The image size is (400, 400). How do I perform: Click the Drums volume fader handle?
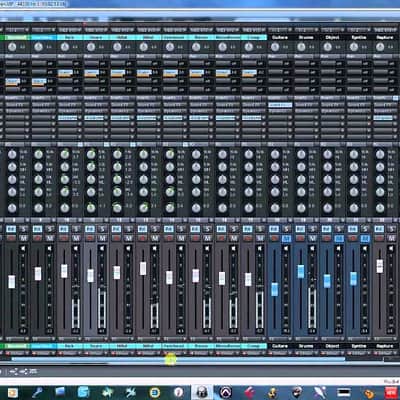pyautogui.click(x=301, y=271)
